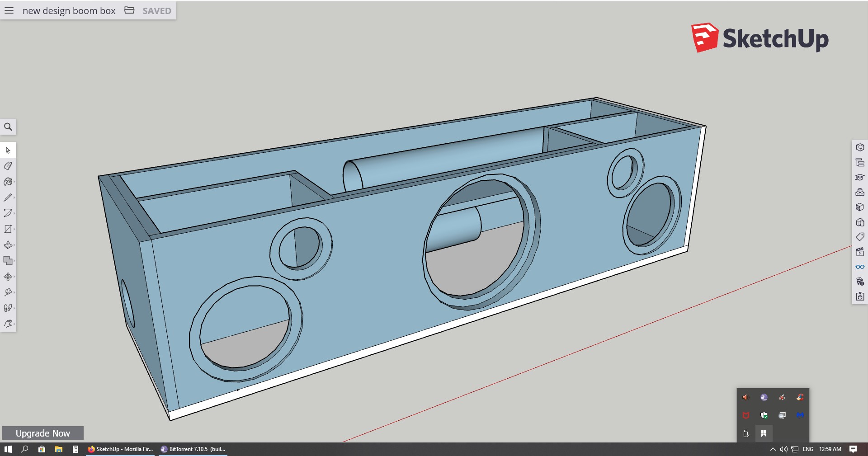Click the Upgrade Now button
This screenshot has width=868, height=456.
[x=43, y=433]
